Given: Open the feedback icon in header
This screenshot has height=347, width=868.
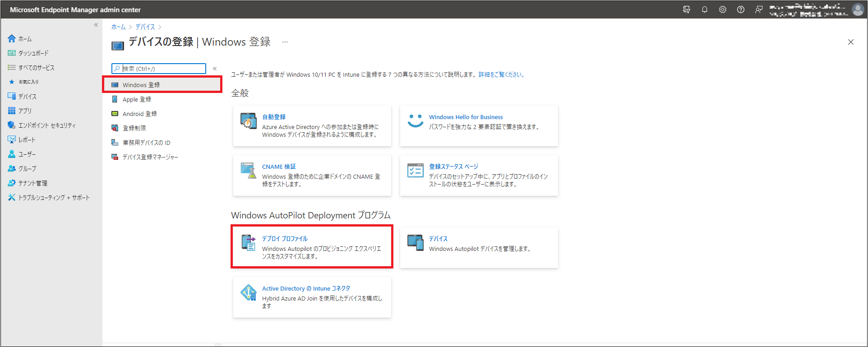Looking at the screenshot, I should (759, 9).
